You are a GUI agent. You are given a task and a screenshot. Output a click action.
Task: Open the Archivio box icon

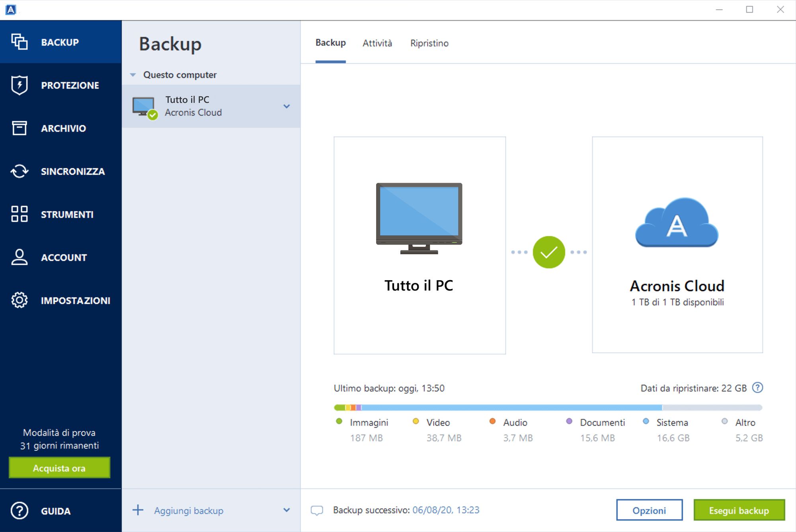tap(19, 128)
